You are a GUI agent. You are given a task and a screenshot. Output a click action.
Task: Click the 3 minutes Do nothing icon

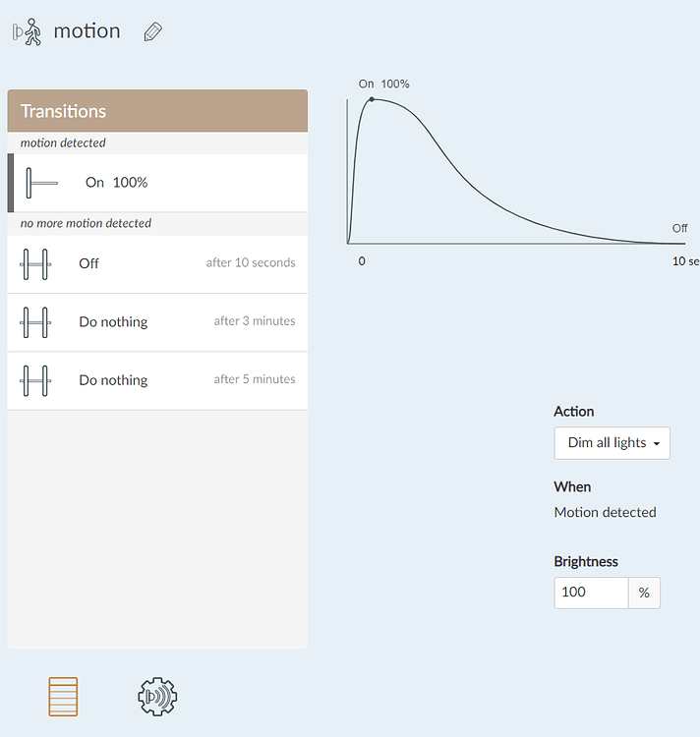35,321
